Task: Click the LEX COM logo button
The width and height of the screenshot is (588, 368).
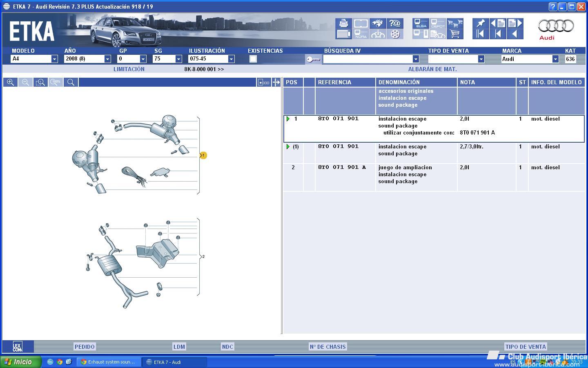Action: (x=18, y=347)
